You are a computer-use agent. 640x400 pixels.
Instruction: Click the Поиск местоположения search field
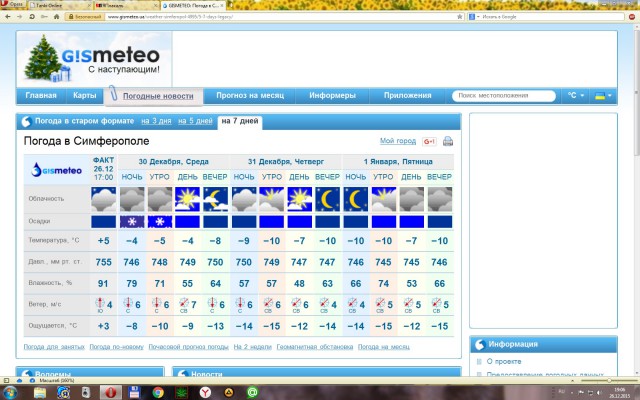tap(503, 96)
